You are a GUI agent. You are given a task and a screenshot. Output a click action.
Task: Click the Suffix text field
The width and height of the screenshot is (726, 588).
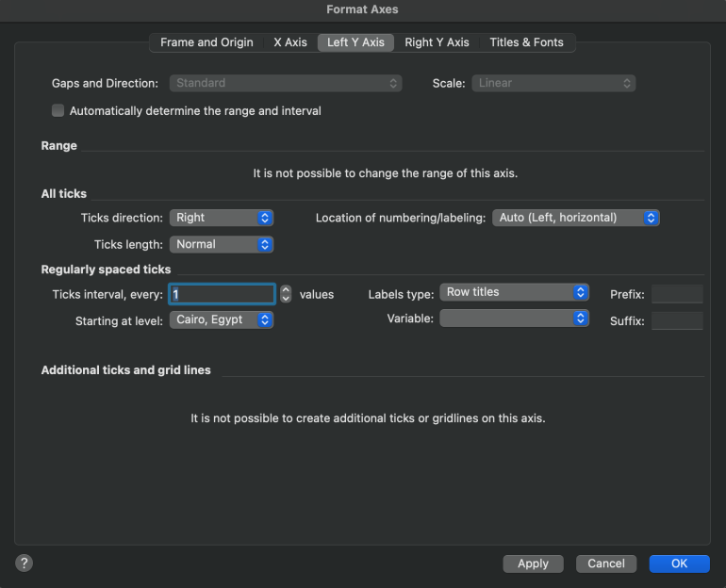tap(677, 320)
